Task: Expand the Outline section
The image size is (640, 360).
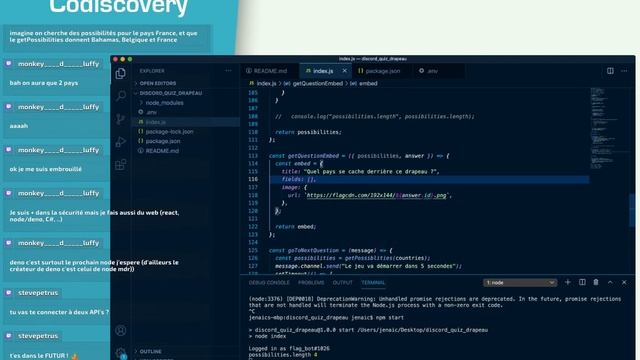Action: pyautogui.click(x=186, y=351)
